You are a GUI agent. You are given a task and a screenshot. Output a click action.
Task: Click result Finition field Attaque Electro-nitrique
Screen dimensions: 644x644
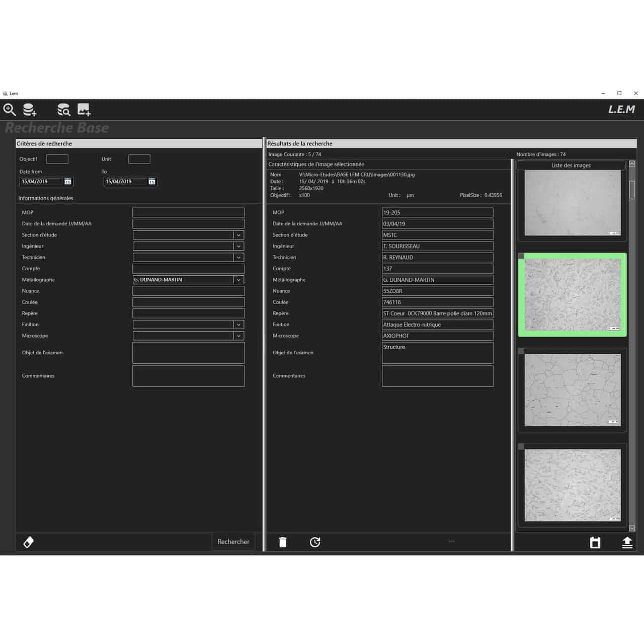click(x=438, y=325)
